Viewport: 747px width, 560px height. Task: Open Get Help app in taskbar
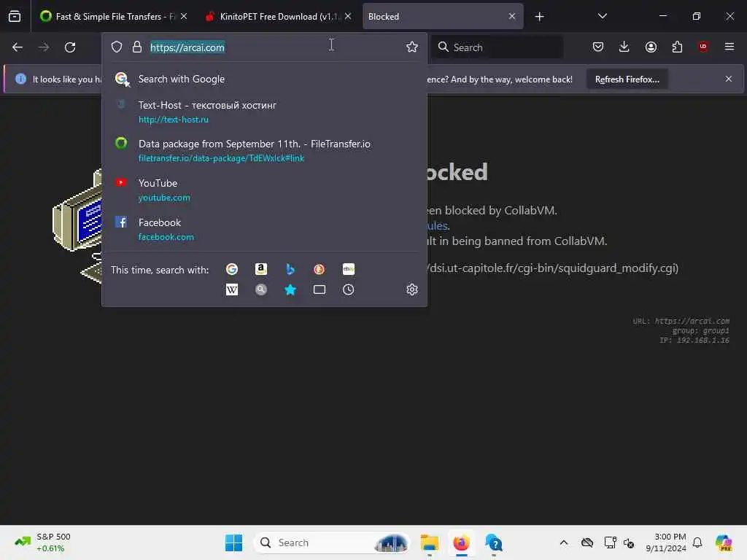(494, 542)
